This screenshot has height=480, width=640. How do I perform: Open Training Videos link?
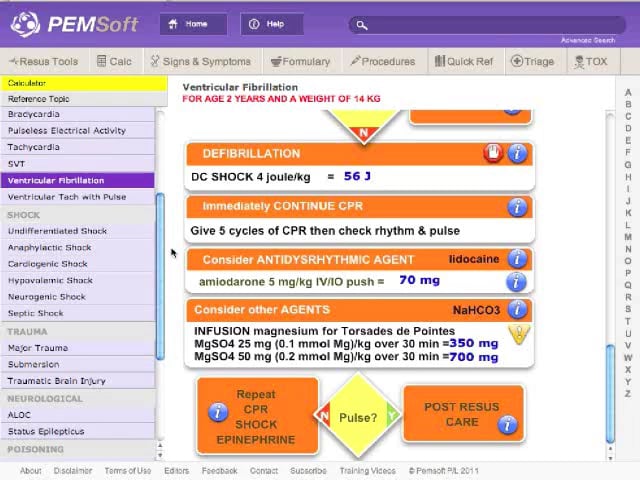[x=367, y=471]
